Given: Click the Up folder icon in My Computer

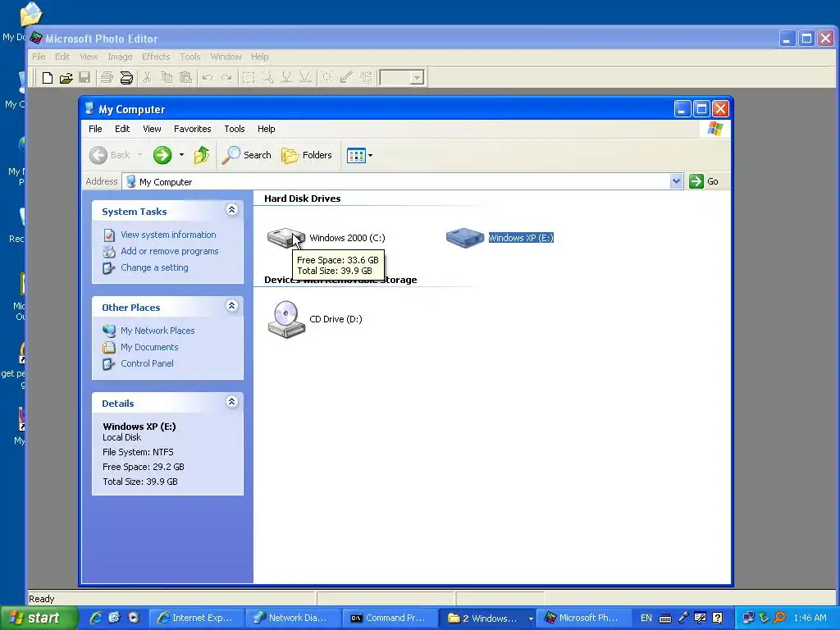Looking at the screenshot, I should pos(202,155).
